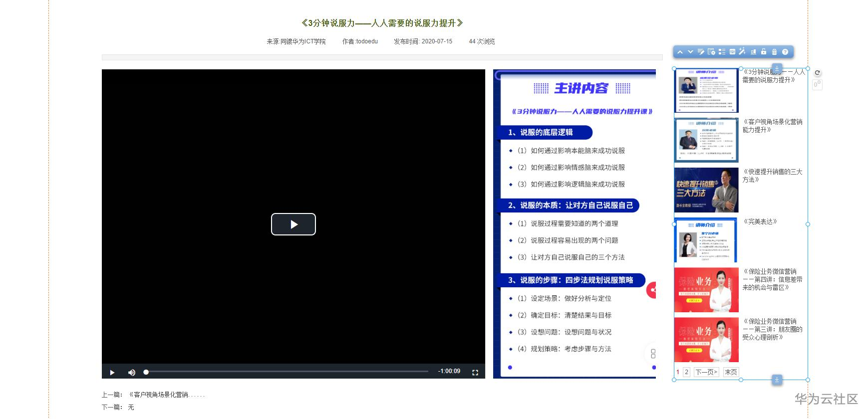
Task: Open sidebar link 《客户视角场景化营销能力提升》
Action: tap(772, 126)
